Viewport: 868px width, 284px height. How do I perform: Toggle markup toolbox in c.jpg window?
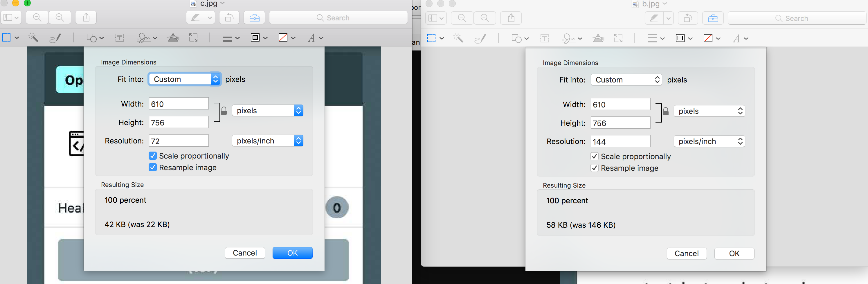point(254,17)
